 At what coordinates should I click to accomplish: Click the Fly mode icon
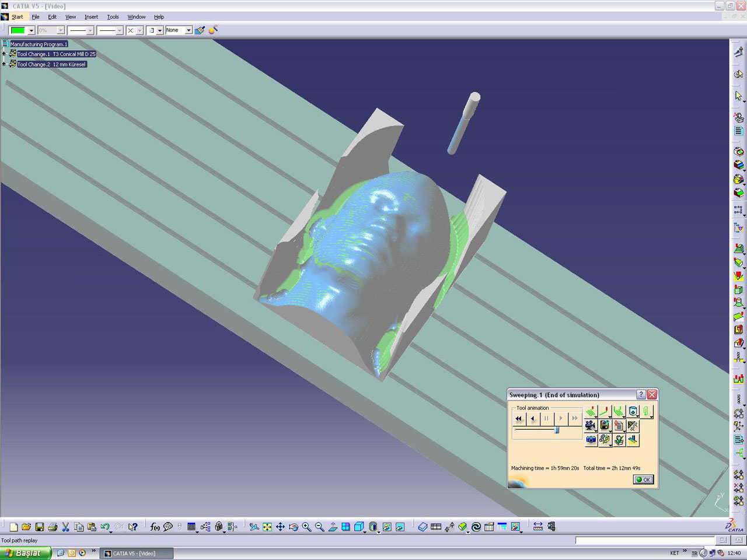[x=254, y=527]
